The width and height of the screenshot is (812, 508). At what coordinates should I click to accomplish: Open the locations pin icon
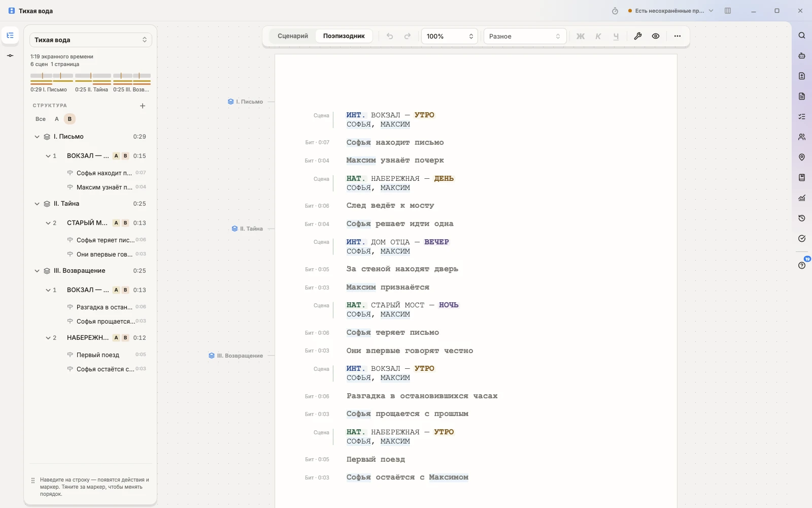point(802,157)
